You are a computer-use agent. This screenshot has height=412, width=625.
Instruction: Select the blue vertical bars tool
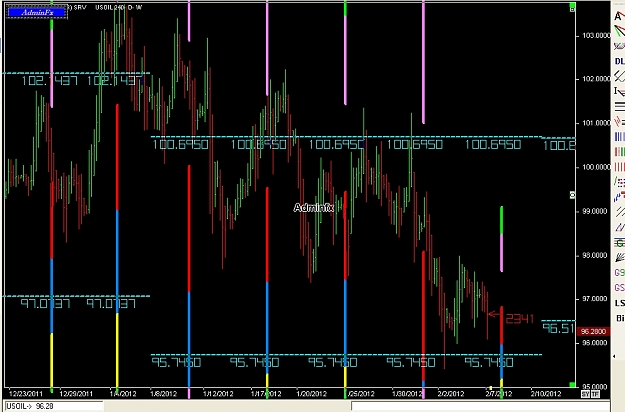pyautogui.click(x=619, y=137)
